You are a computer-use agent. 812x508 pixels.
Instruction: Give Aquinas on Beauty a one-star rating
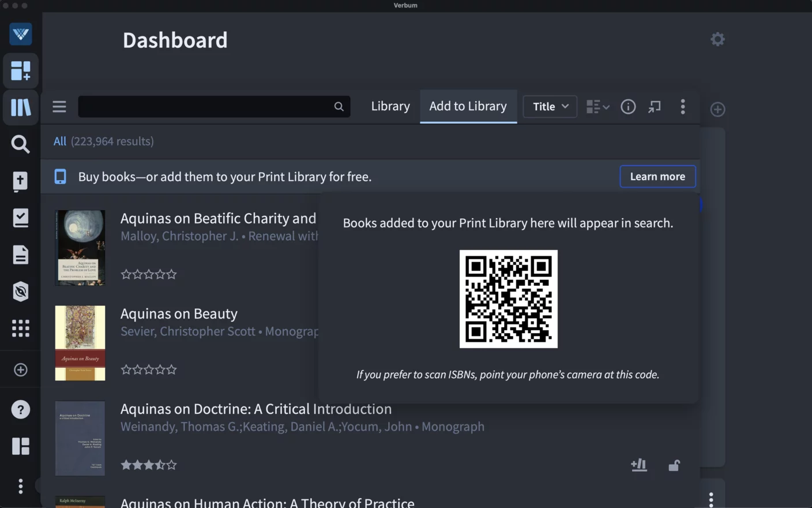coord(126,369)
